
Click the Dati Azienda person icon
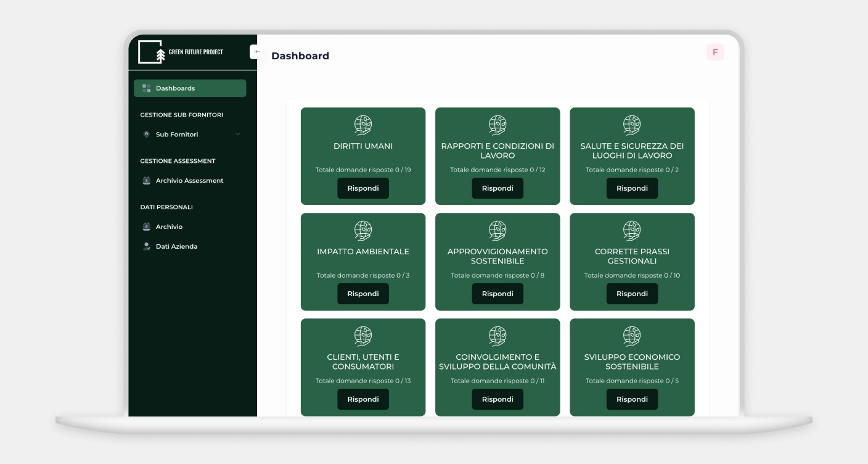point(147,246)
